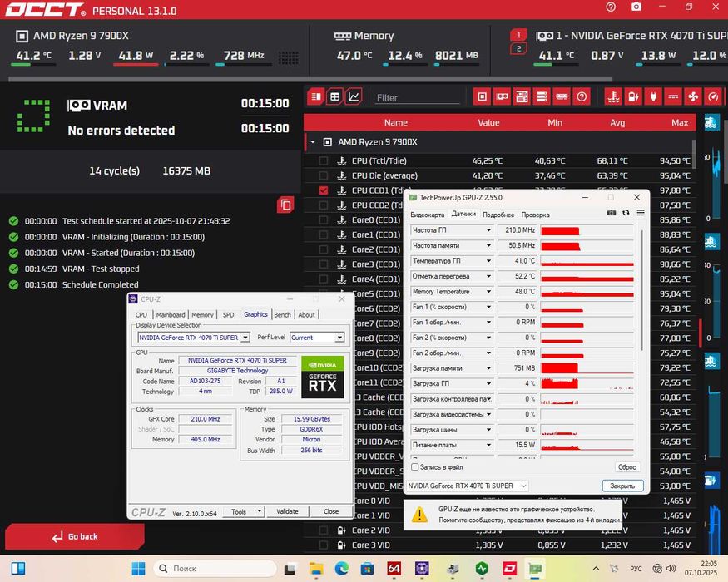The width and height of the screenshot is (728, 582).
Task: Toggle memory module sensor filter icon
Action: click(x=562, y=96)
